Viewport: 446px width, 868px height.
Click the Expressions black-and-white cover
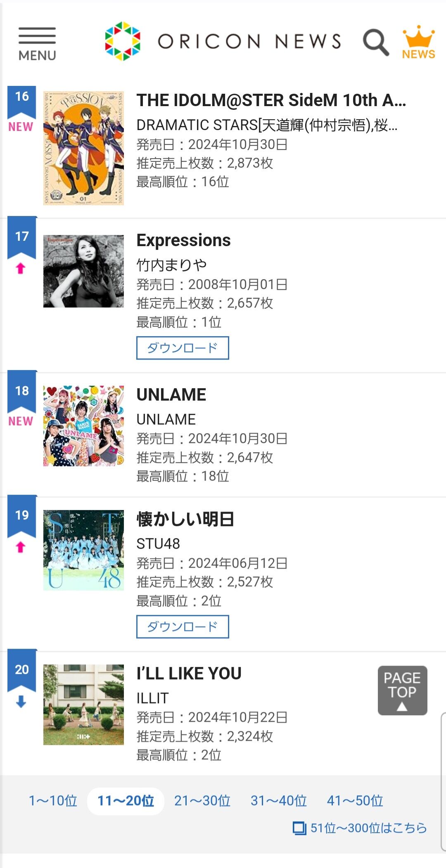[83, 271]
